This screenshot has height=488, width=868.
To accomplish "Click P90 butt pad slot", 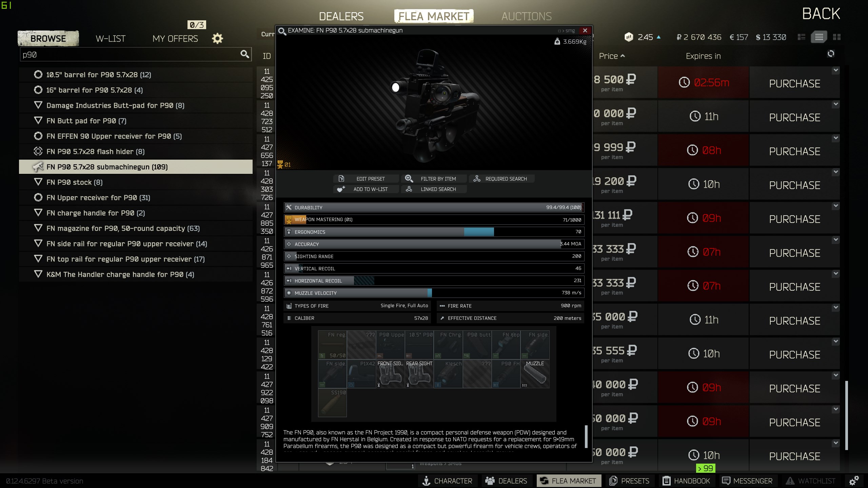I will click(477, 345).
